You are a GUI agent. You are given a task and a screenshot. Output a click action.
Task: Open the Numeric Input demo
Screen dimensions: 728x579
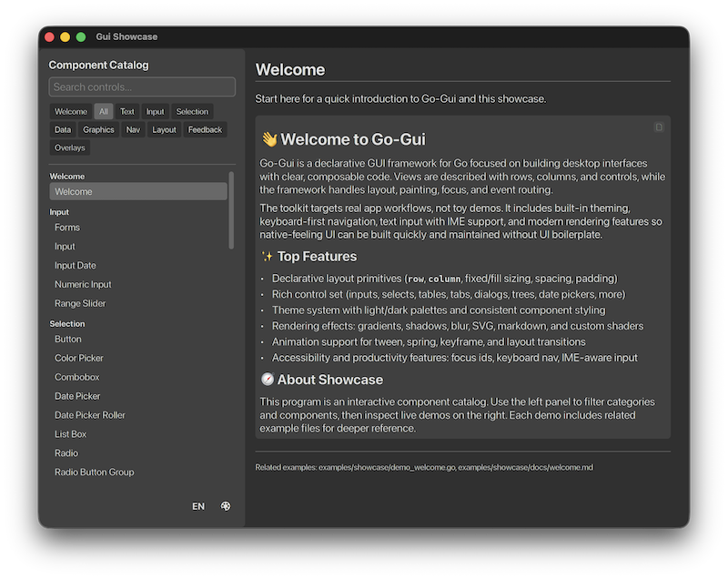tap(138, 284)
